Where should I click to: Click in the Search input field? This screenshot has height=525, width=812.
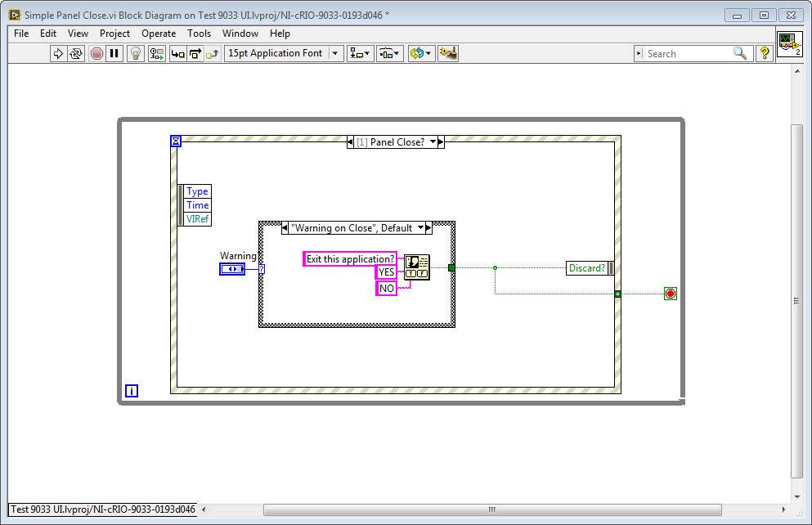pyautogui.click(x=687, y=53)
